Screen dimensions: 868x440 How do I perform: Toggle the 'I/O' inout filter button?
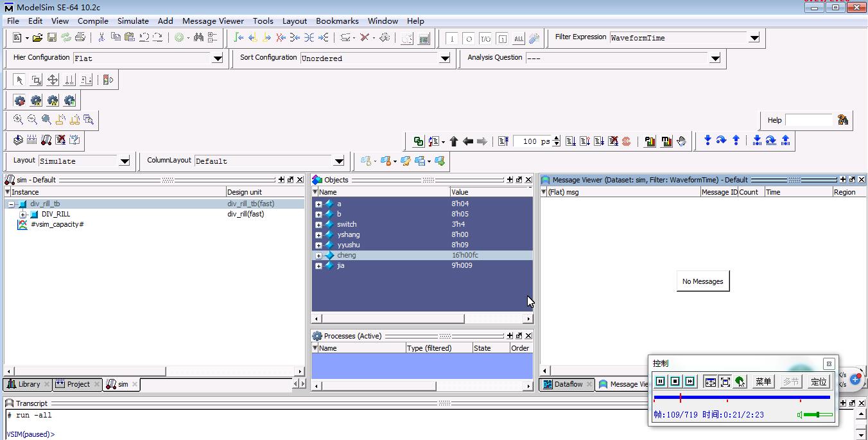click(485, 39)
